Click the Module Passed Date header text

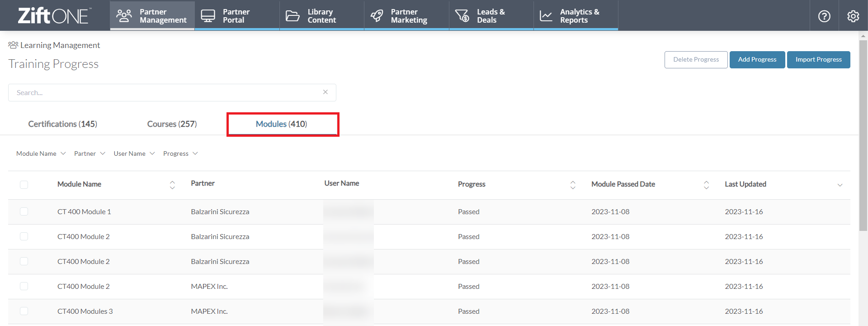click(x=623, y=184)
